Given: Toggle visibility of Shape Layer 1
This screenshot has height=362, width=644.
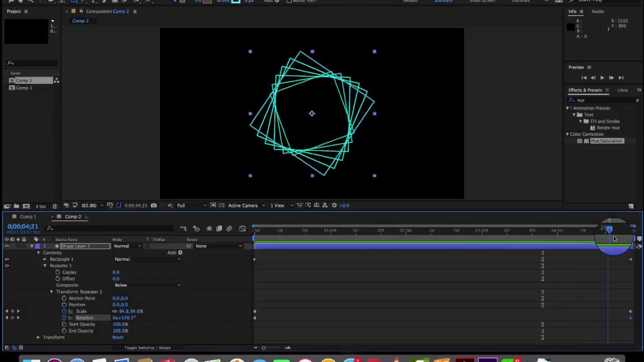Looking at the screenshot, I should pyautogui.click(x=7, y=246).
